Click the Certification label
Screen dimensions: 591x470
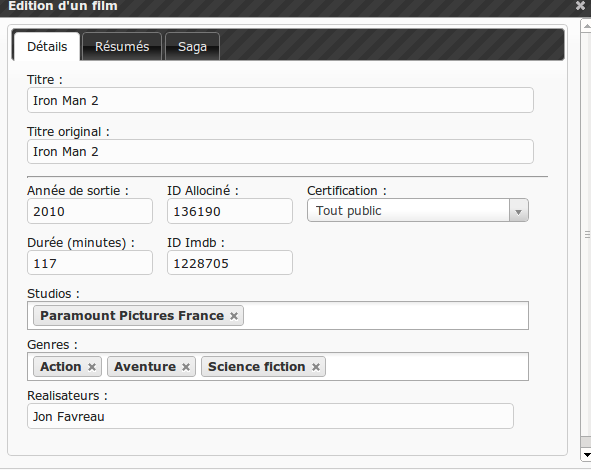pyautogui.click(x=347, y=191)
